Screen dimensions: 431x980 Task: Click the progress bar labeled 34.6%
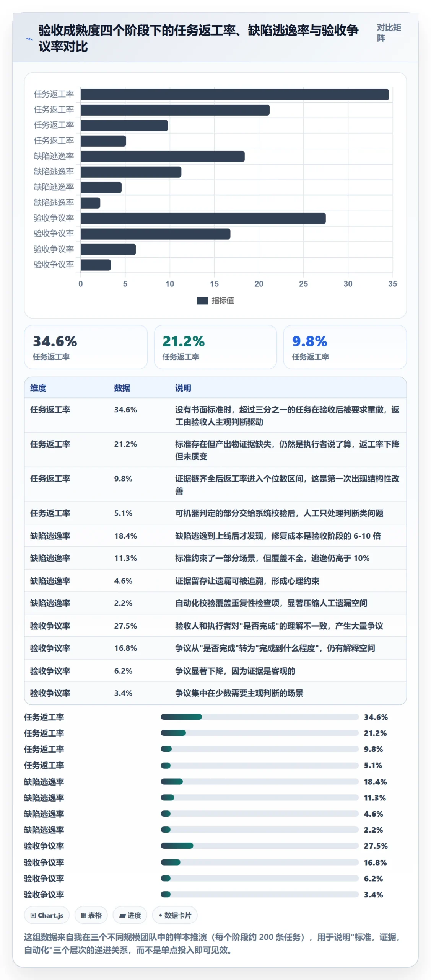(260, 717)
